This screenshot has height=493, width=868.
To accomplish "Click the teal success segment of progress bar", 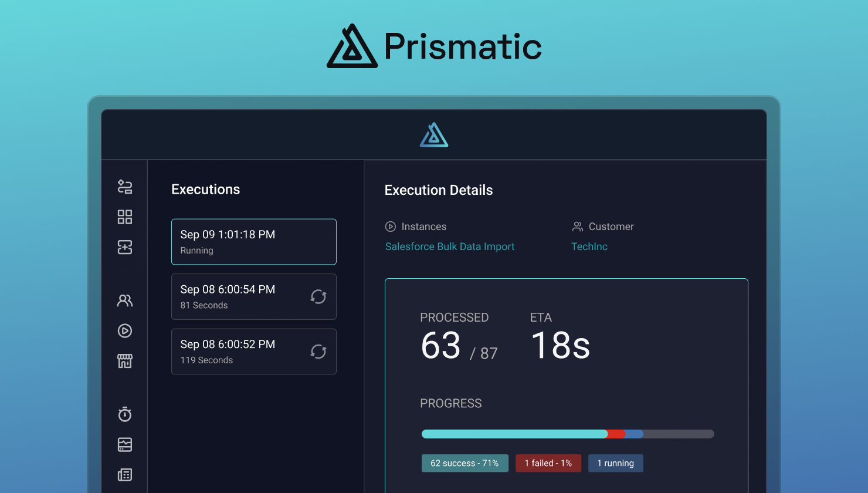I will (x=514, y=434).
